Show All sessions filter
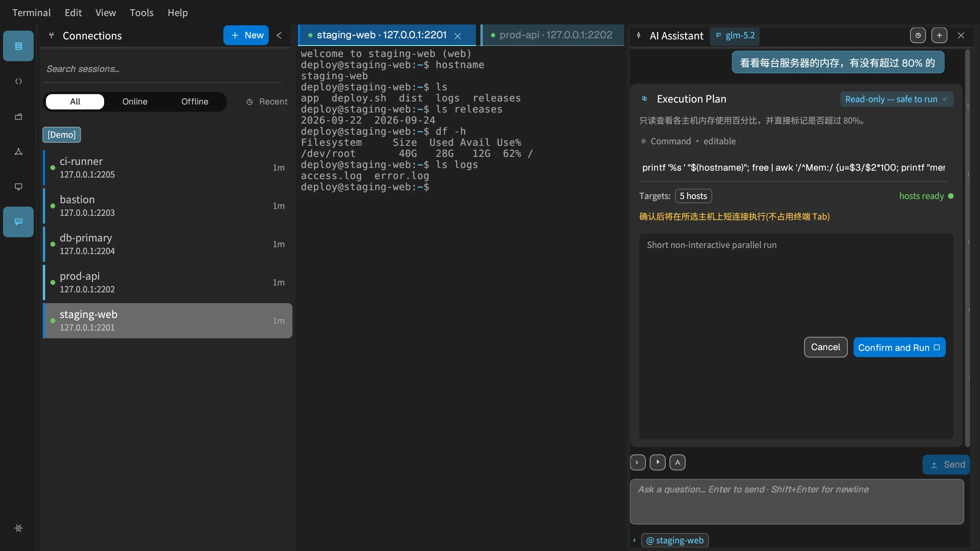Image resolution: width=980 pixels, height=551 pixels. [75, 101]
